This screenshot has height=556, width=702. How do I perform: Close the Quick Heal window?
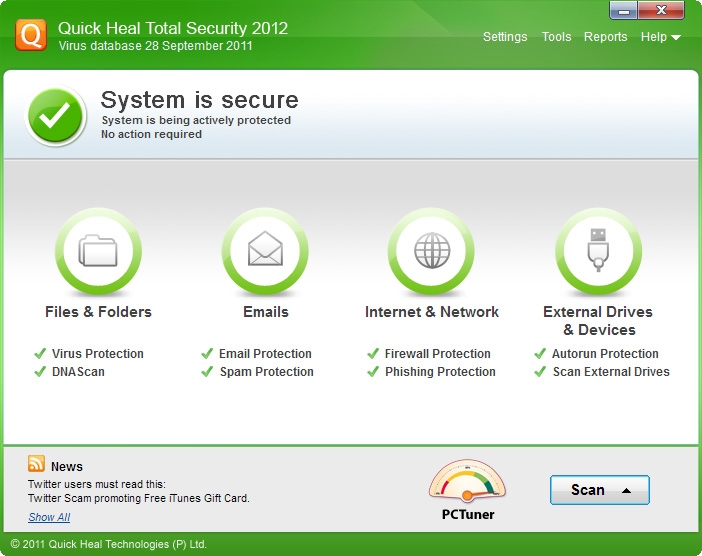point(661,10)
